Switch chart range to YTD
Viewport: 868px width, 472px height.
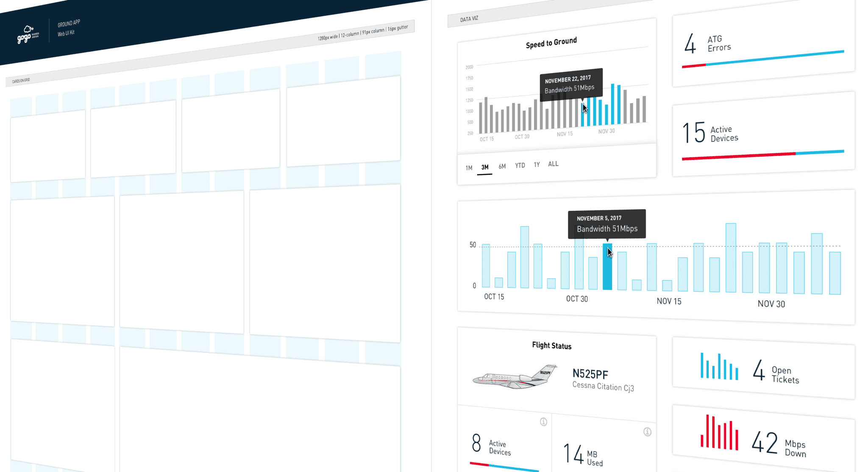tap(520, 165)
